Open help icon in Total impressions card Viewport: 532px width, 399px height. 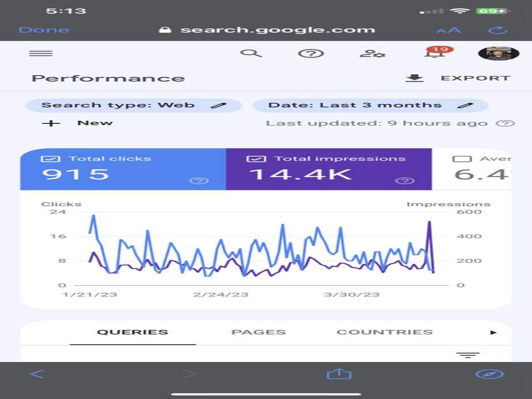tap(405, 180)
